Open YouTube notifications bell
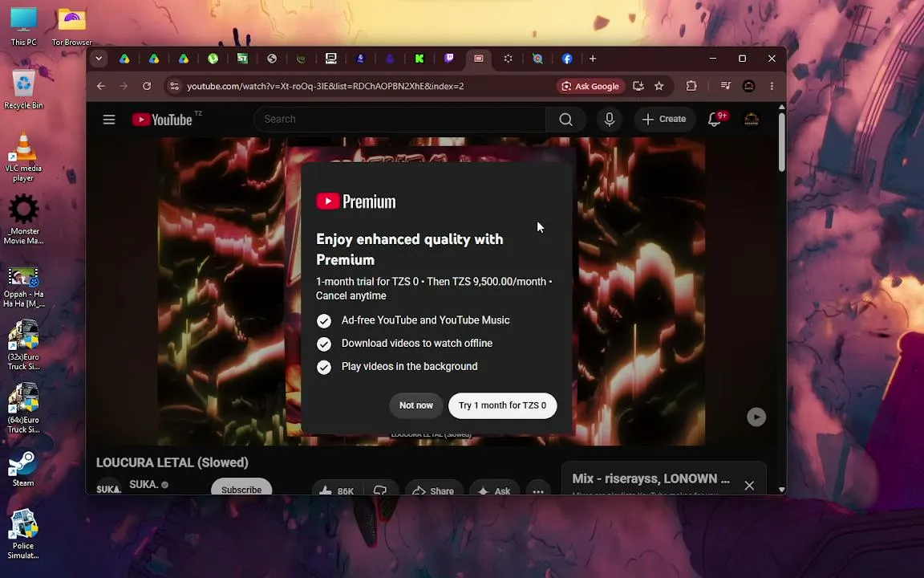The height and width of the screenshot is (578, 924). click(714, 120)
